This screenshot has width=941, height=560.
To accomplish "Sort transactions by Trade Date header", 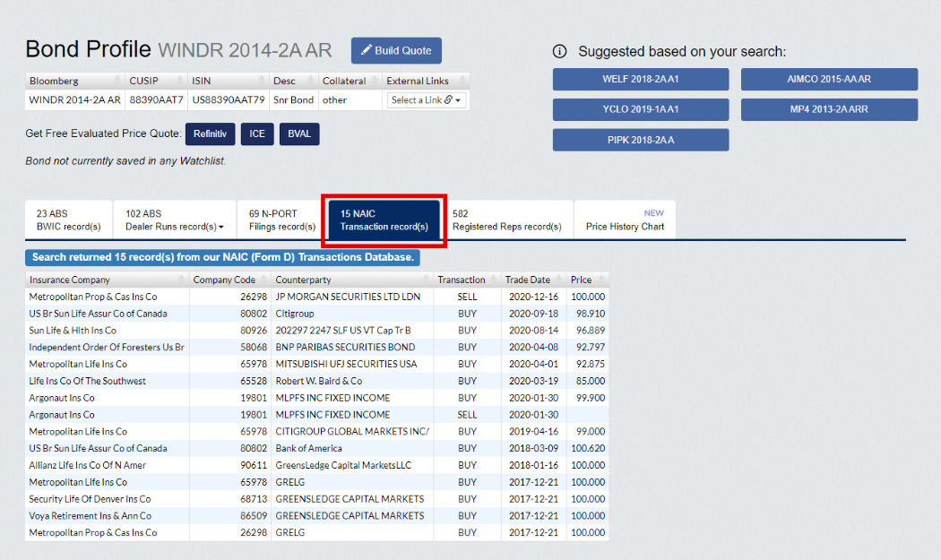I will coord(532,280).
